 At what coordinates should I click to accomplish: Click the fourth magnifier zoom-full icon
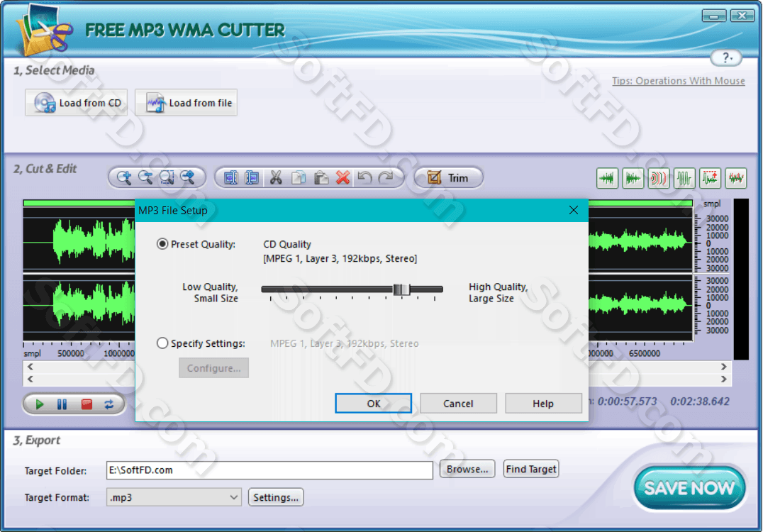pyautogui.click(x=188, y=177)
